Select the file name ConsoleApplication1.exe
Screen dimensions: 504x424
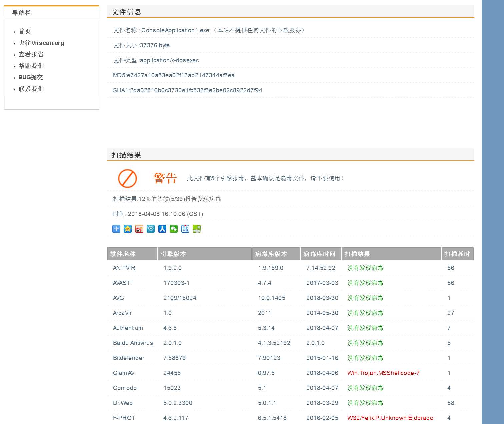tap(175, 30)
